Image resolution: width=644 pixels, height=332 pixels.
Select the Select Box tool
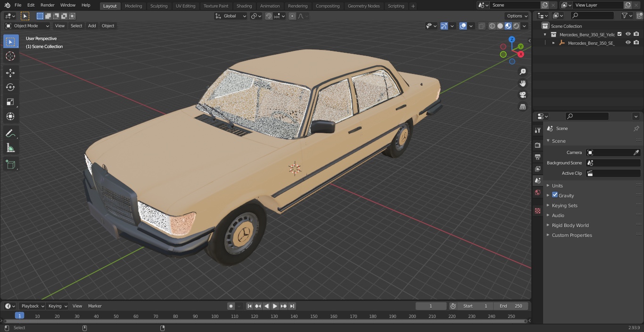coord(10,42)
